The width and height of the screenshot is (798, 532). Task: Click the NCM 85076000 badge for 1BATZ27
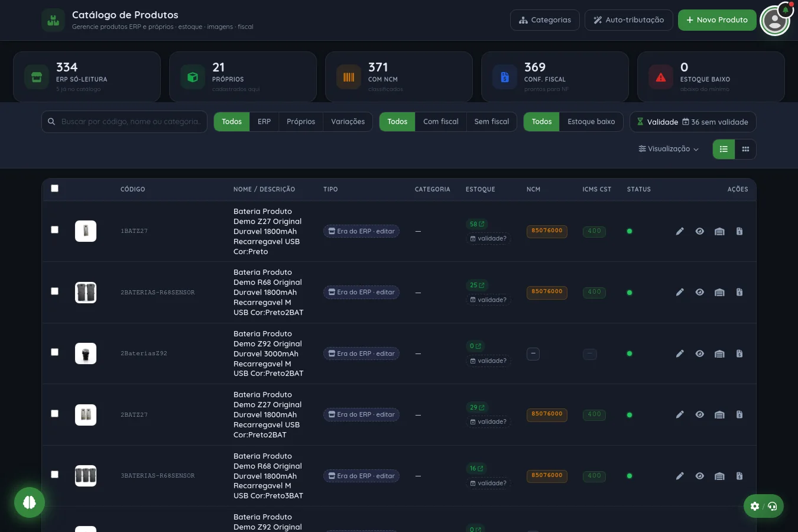547,231
